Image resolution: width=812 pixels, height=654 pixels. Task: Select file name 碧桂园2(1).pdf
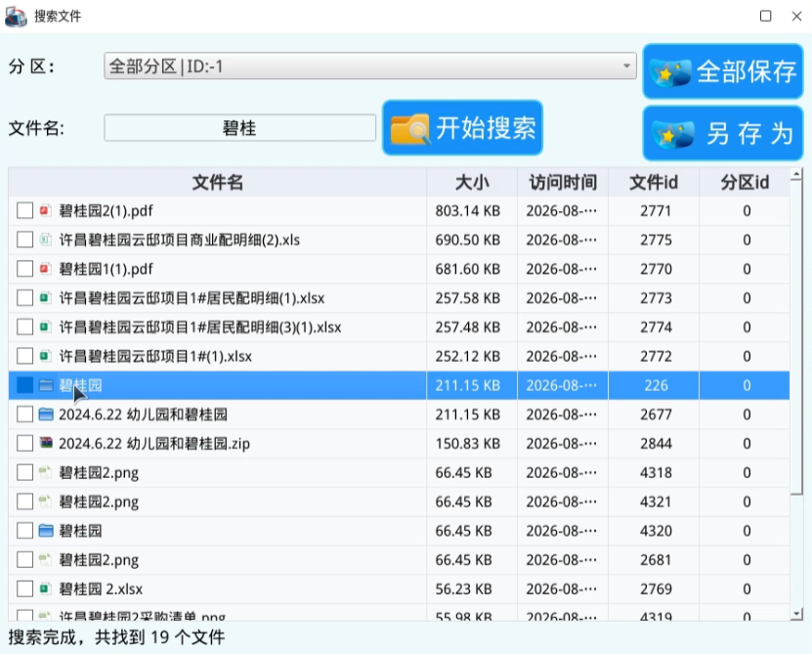106,211
